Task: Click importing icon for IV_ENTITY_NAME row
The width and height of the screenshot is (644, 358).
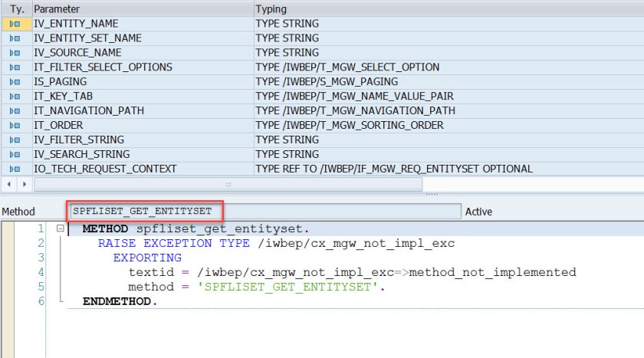Action: [15, 24]
